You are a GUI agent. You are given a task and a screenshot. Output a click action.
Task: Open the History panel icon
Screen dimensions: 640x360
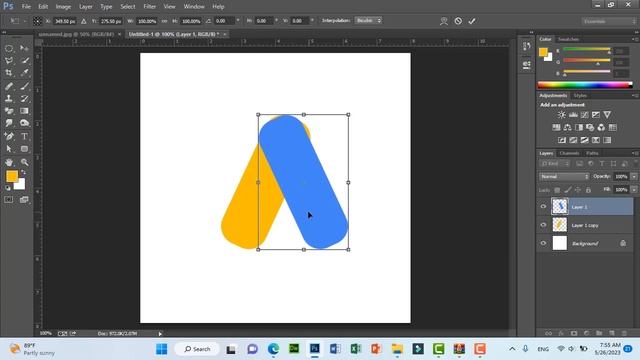pyautogui.click(x=527, y=46)
